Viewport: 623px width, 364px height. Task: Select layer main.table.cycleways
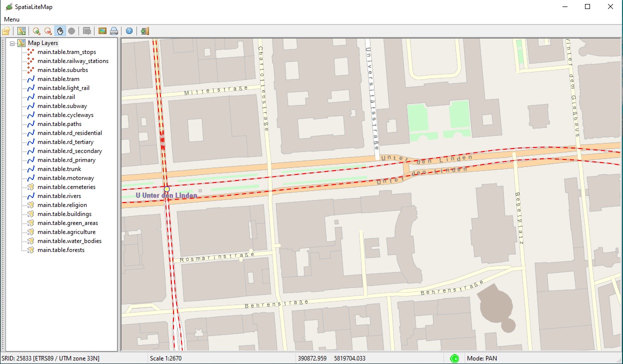pyautogui.click(x=65, y=115)
